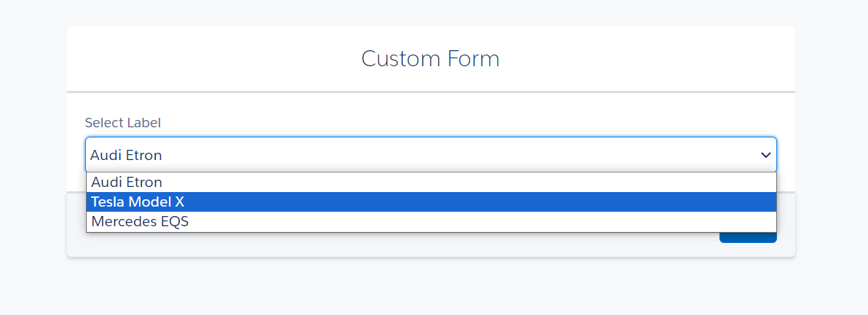Click the highlighted blue row in the list
This screenshot has height=315, width=868.
click(430, 202)
